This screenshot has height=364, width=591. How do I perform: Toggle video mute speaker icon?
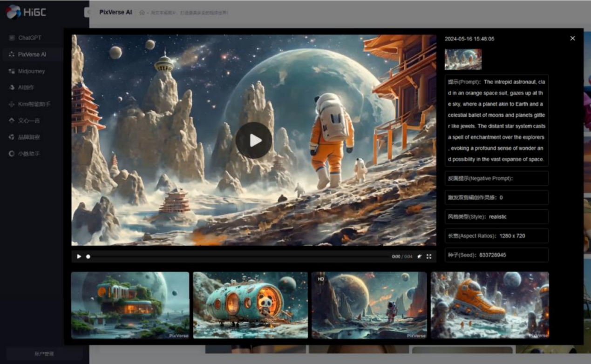420,256
